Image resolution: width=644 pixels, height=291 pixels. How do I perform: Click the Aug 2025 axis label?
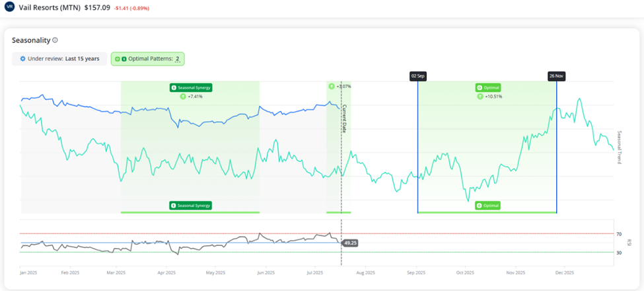click(x=365, y=272)
